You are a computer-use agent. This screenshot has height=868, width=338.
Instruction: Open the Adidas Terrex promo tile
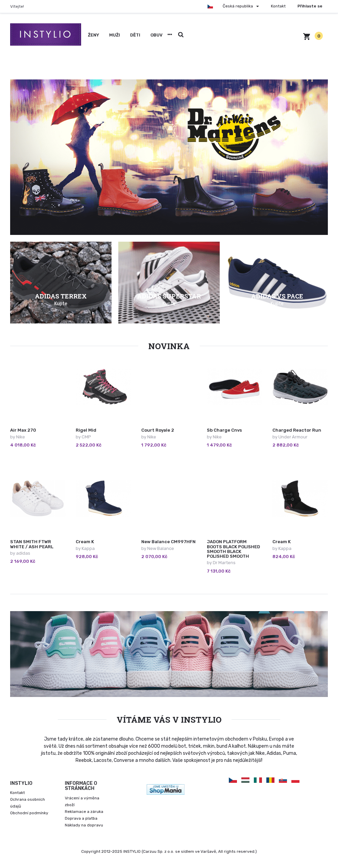61,283
